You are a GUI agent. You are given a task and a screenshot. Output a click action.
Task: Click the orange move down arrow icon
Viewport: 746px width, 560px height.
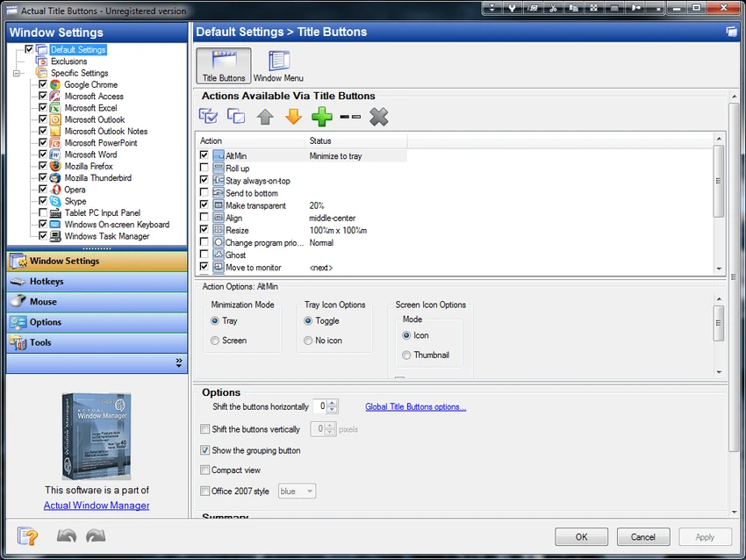click(x=293, y=117)
